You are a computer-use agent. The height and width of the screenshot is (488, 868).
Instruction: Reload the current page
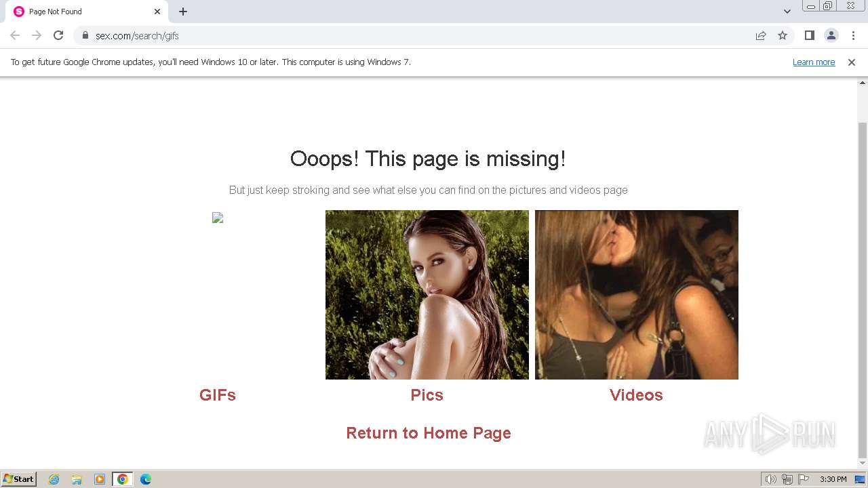click(58, 35)
